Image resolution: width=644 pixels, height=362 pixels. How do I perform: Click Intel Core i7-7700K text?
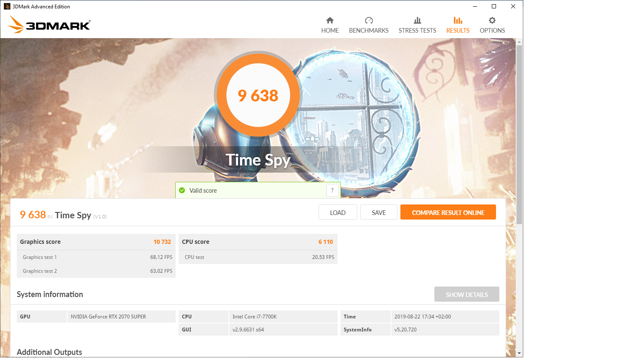click(x=254, y=317)
